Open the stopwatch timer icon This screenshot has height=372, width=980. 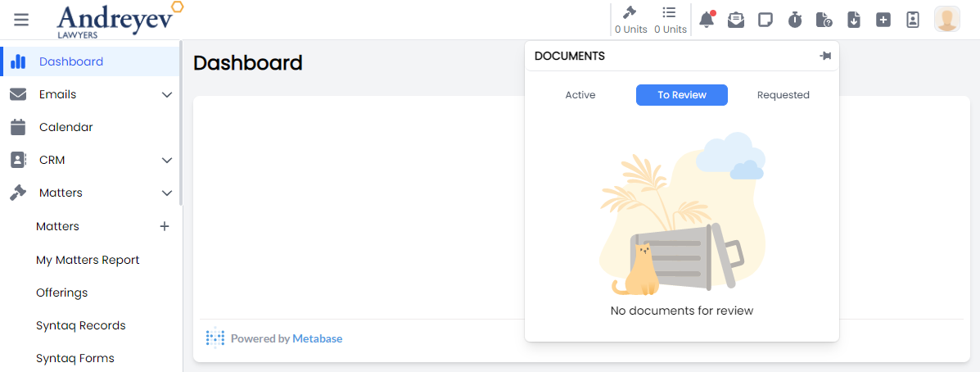795,20
